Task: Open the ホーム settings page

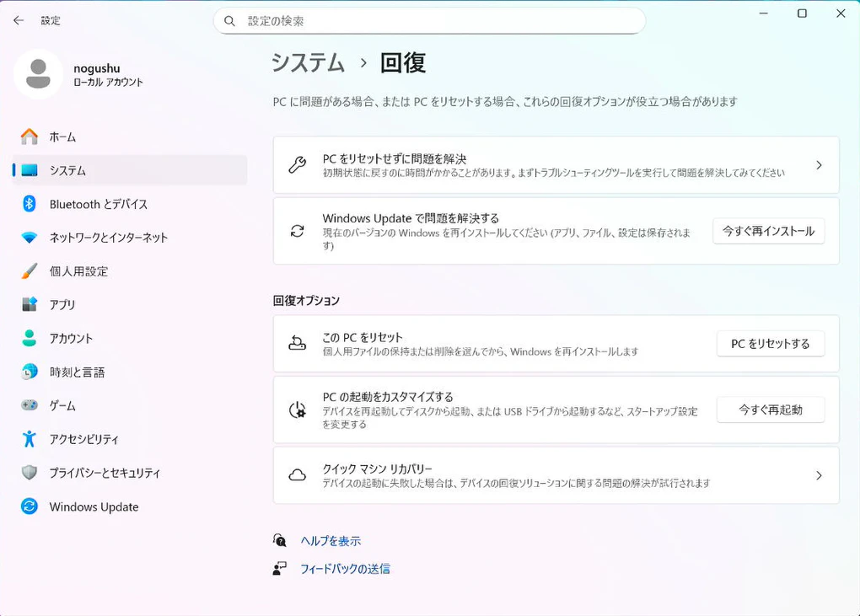Action: click(130, 137)
